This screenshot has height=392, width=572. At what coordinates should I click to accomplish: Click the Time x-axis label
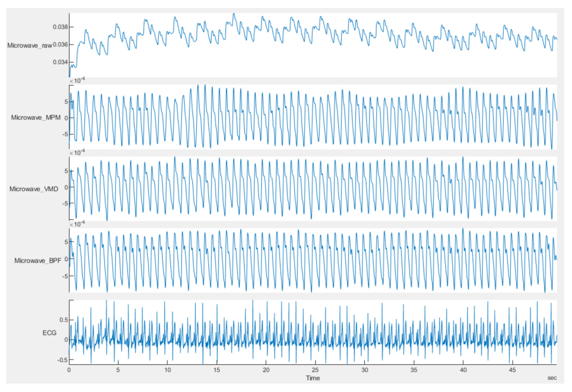[313, 378]
